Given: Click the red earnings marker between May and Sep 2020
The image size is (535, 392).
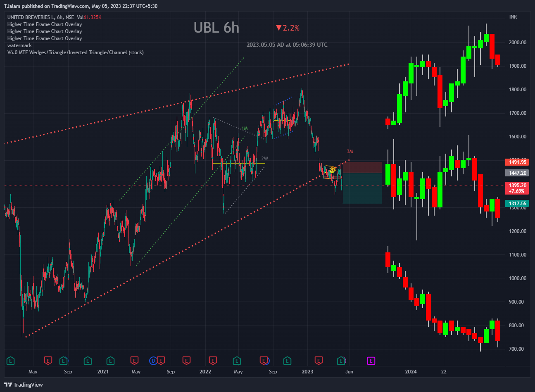Looking at the screenshot, I should coord(48,361).
